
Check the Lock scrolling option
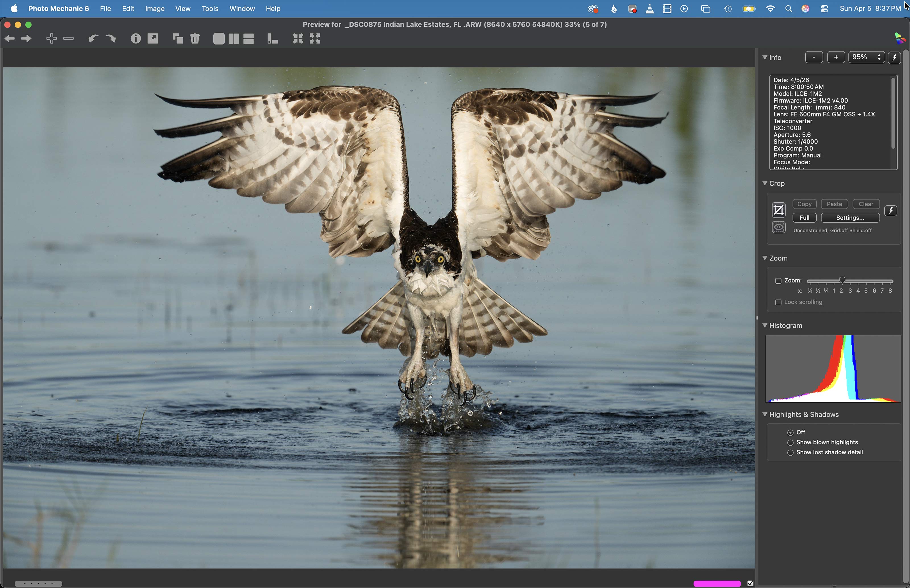[x=778, y=302]
